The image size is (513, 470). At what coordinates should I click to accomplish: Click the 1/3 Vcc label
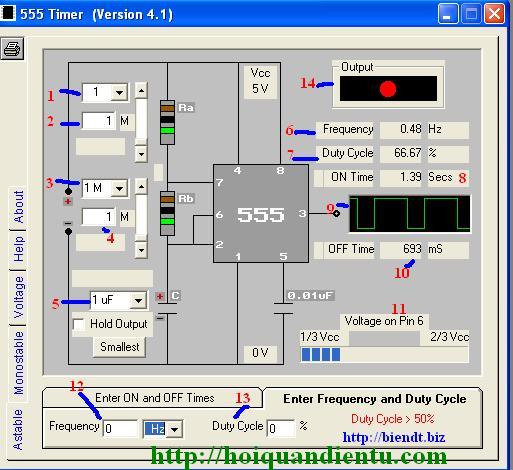pyautogui.click(x=320, y=337)
